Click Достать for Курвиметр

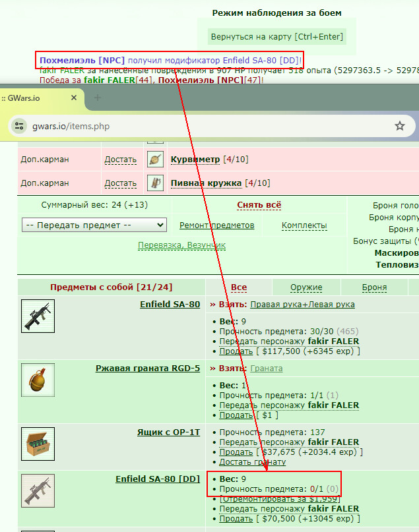pyautogui.click(x=121, y=160)
